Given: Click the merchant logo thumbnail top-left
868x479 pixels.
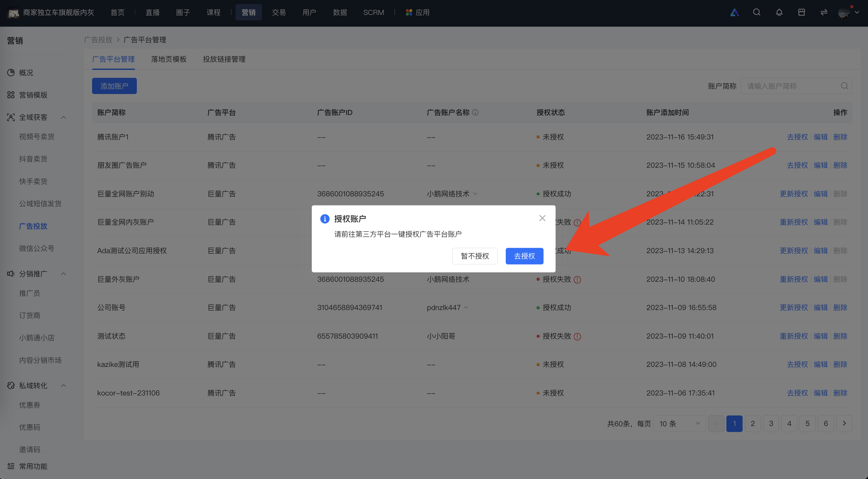Looking at the screenshot, I should tap(13, 13).
